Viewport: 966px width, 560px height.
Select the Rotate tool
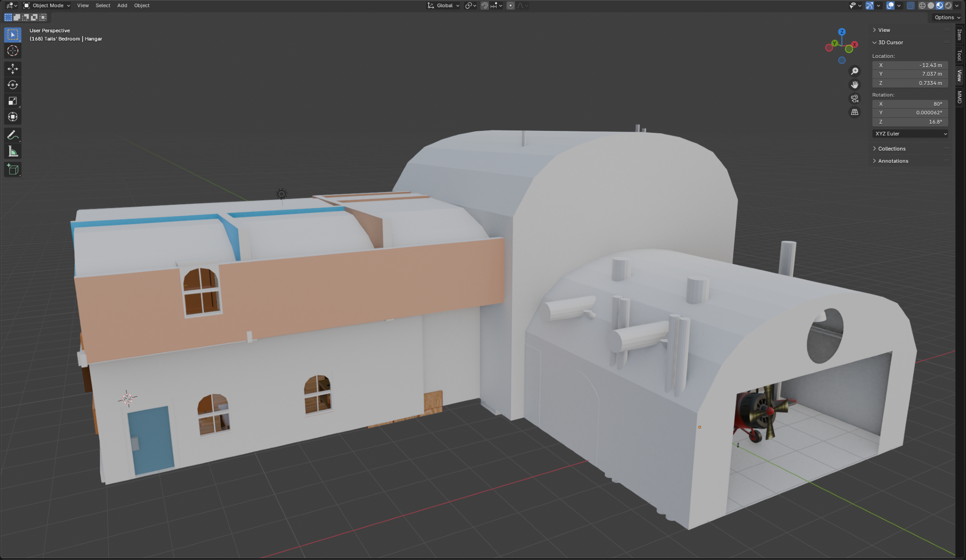click(x=13, y=85)
